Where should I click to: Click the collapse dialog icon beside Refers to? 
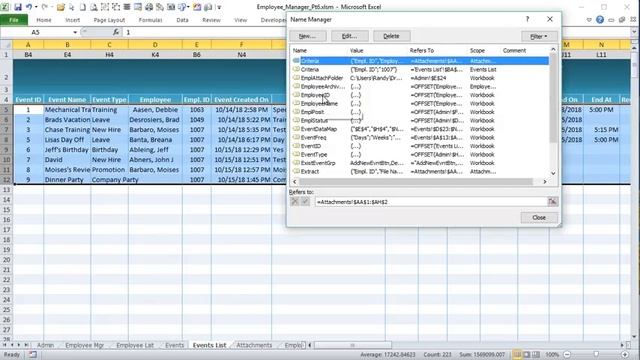tap(552, 202)
